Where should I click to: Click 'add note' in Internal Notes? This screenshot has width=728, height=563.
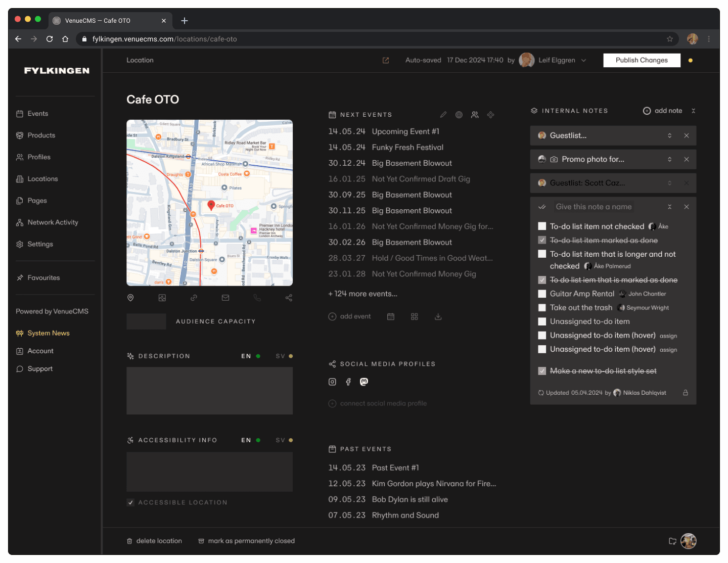tap(662, 111)
